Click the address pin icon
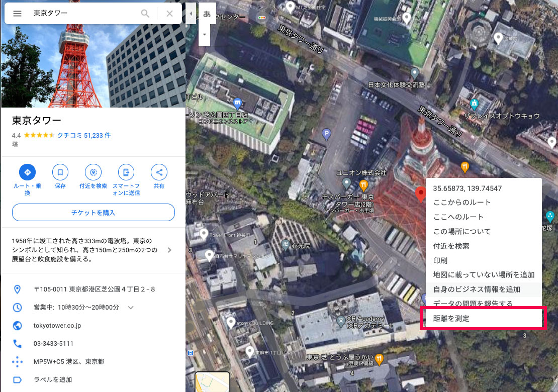This screenshot has height=392, width=558. tap(17, 289)
